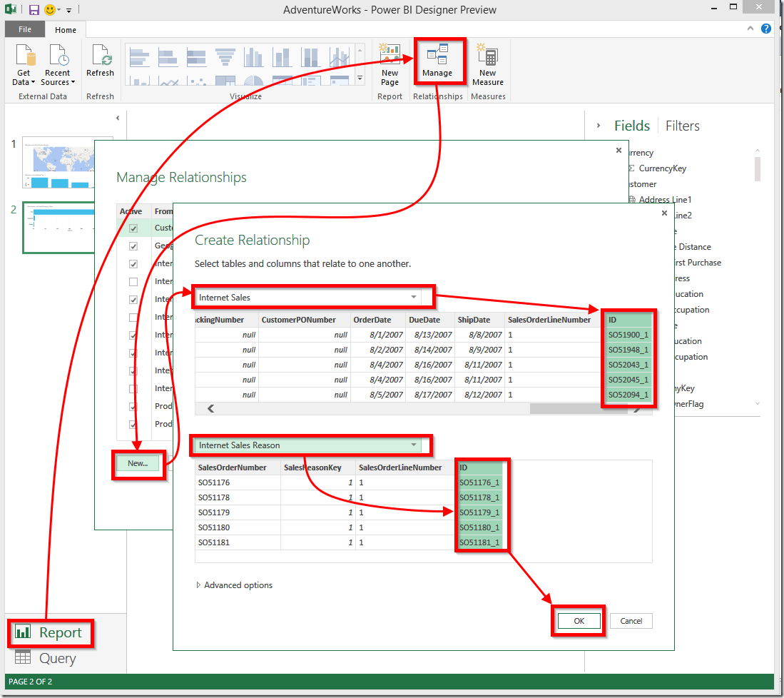Close the Create Relationship dialog
The width and height of the screenshot is (784, 698).
664,213
